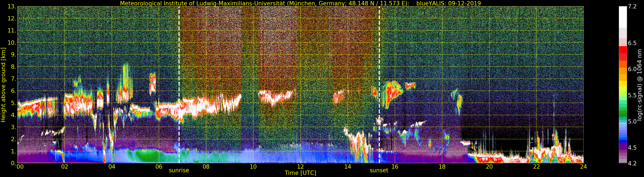Click the colorbar tick value '4.2'
The image size is (644, 177).
coord(632,163)
